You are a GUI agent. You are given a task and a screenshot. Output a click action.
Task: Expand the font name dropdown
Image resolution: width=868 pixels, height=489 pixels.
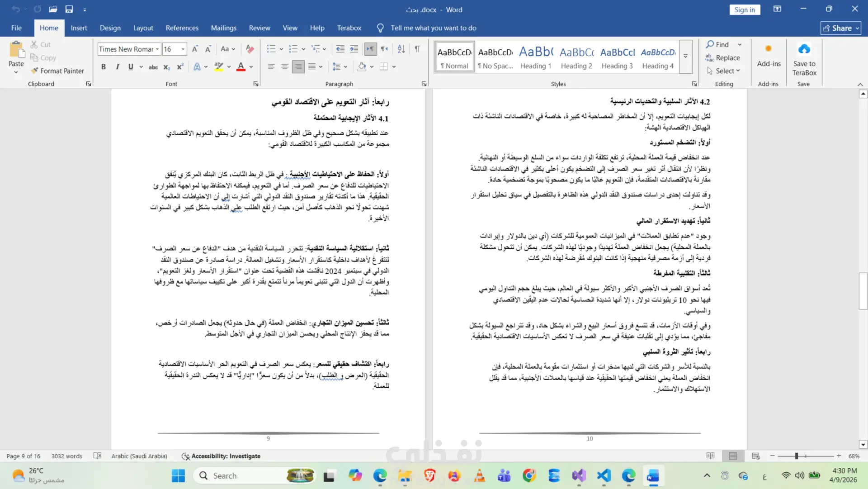(x=157, y=49)
